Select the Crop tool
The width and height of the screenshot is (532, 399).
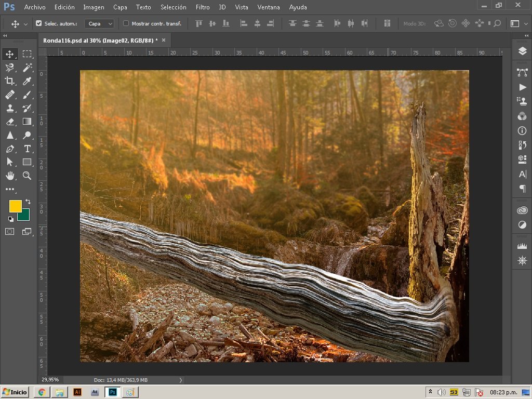pos(9,81)
